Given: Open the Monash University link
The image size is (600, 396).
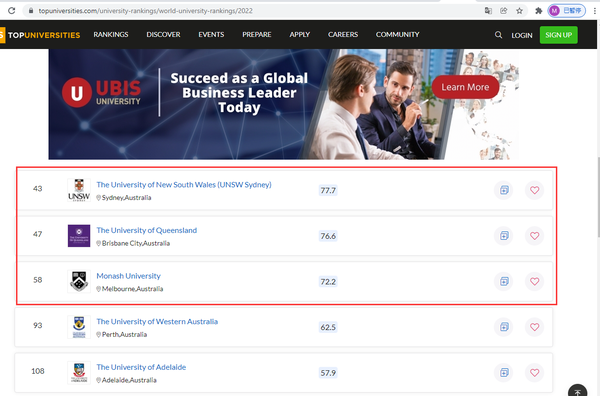Looking at the screenshot, I should [x=129, y=276].
